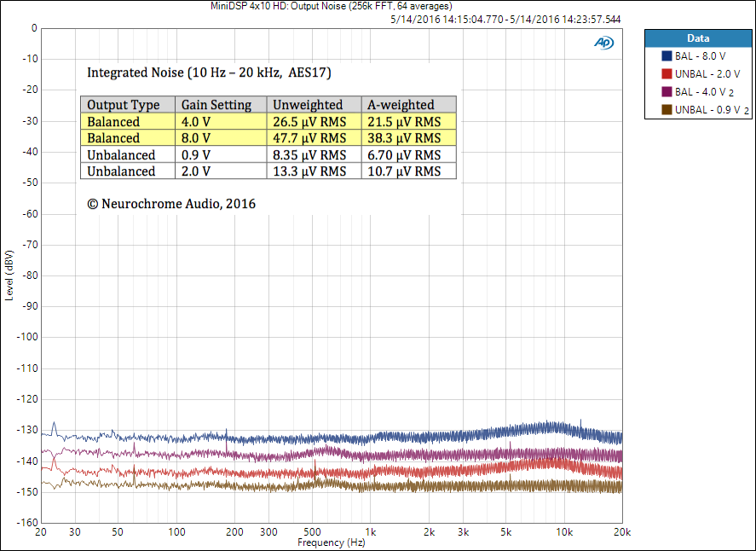Screen dimensions: 756x551
Task: Click the purple BAL - 4.0 V swatch
Action: tap(667, 91)
